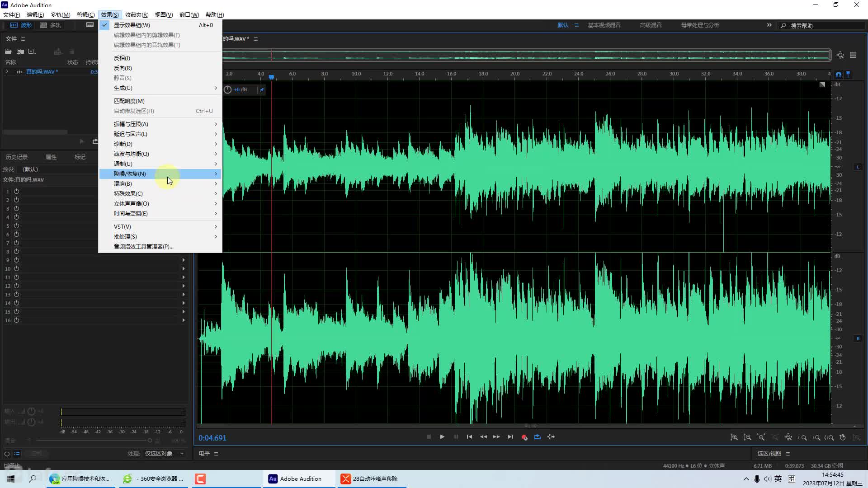Open taskbar search icon

(x=33, y=479)
